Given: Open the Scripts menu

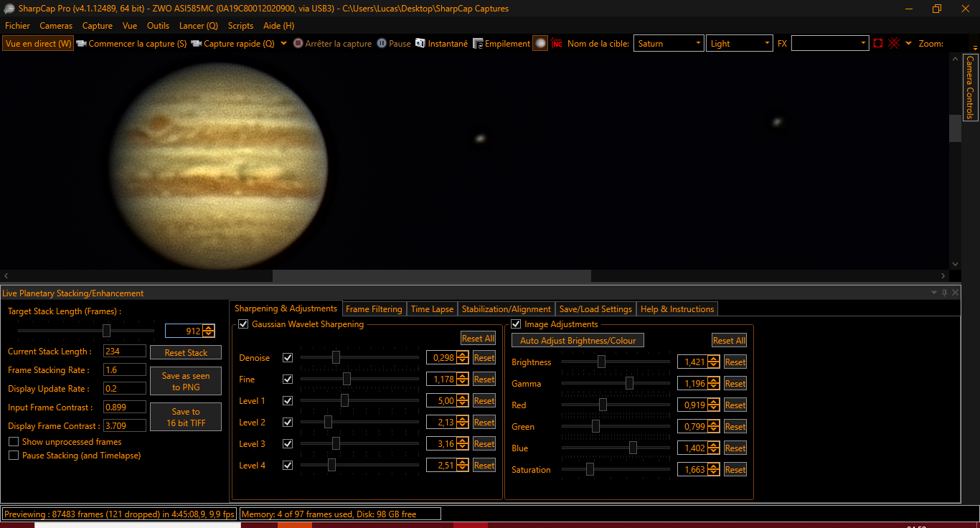Looking at the screenshot, I should [240, 26].
